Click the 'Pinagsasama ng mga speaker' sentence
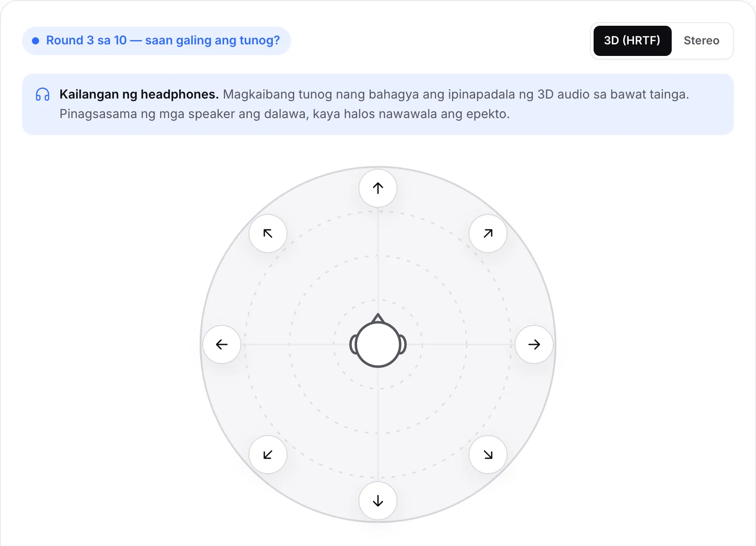The height and width of the screenshot is (546, 756). (284, 114)
